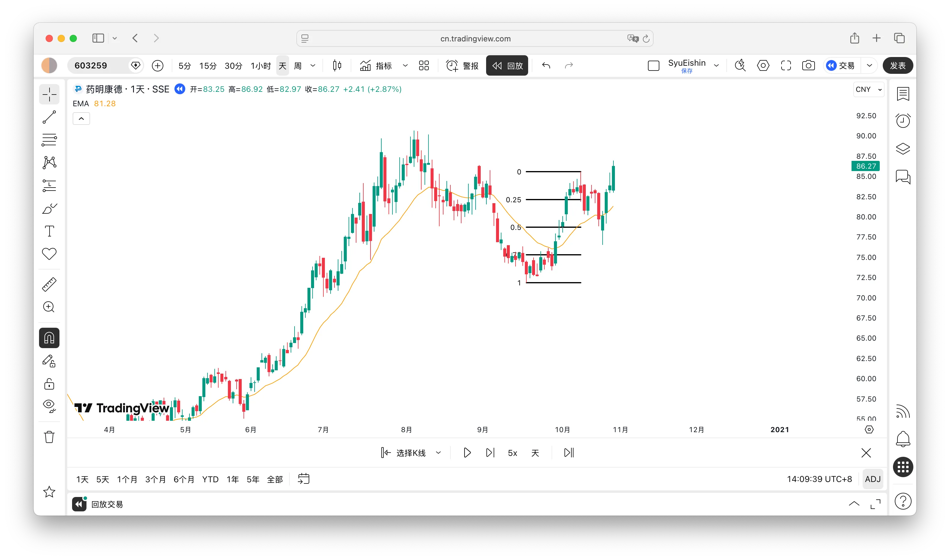Toggle the layout select square icon
This screenshot has height=560, width=950.
click(653, 66)
